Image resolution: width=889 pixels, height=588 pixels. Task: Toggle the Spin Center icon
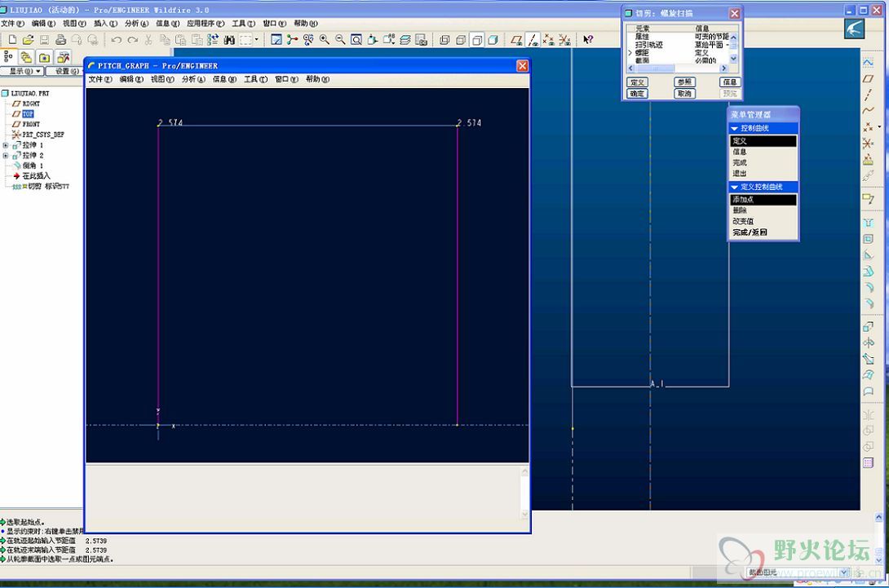(292, 40)
